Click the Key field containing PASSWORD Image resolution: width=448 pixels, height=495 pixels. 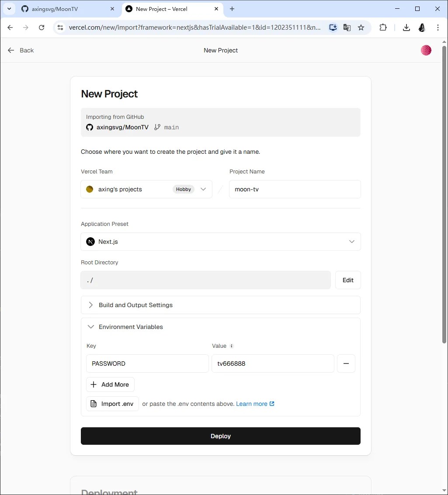[147, 363]
